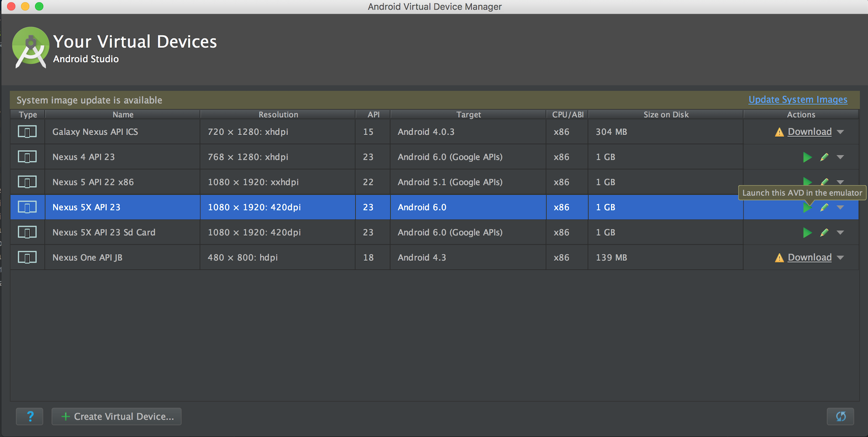The width and height of the screenshot is (868, 437).
Task: Zoom window with green title-bar button
Action: pos(39,6)
